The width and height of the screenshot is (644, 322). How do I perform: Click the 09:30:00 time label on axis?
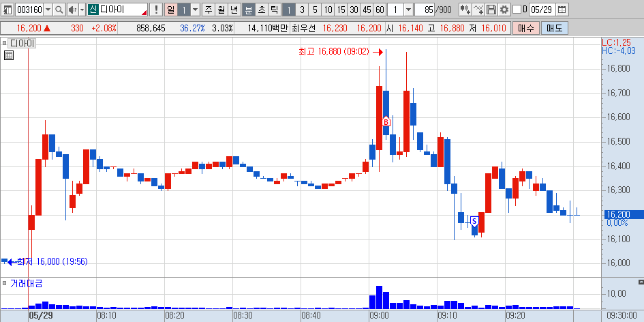coord(622,316)
